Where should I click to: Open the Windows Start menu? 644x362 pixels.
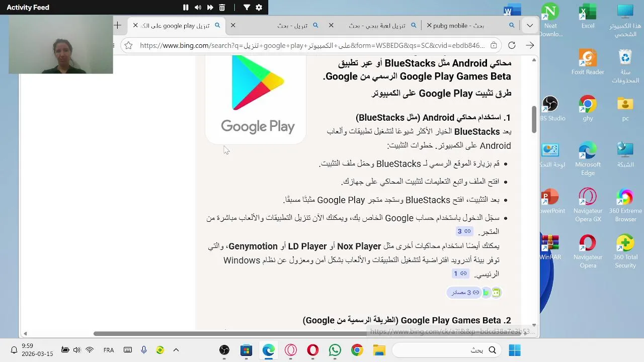[x=515, y=350]
